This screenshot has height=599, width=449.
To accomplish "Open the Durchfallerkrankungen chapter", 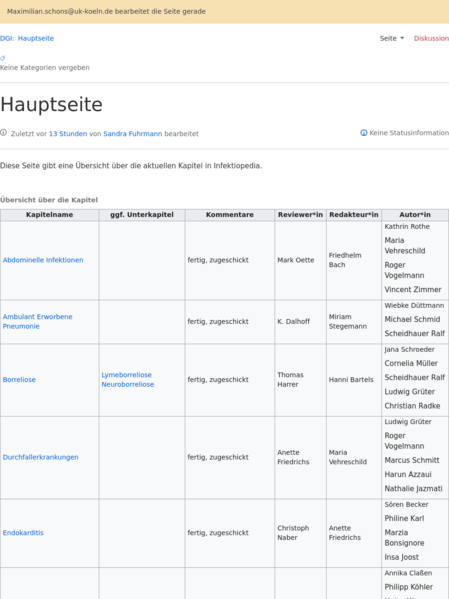I will [41, 457].
